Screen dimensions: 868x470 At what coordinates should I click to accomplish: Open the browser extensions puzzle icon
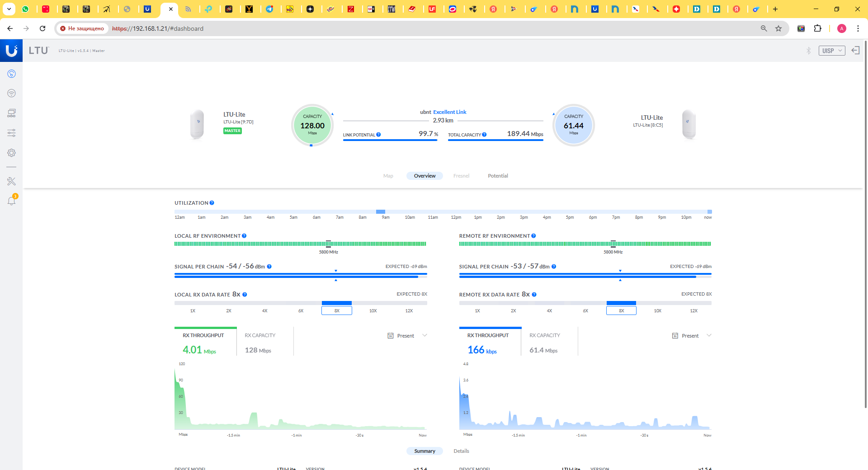coord(817,28)
